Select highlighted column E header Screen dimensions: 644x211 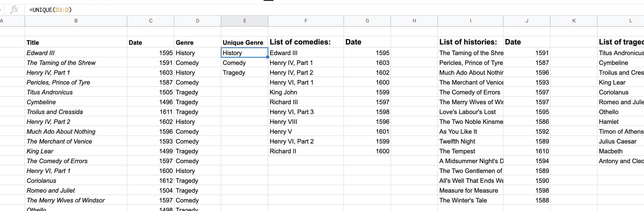[x=245, y=21]
